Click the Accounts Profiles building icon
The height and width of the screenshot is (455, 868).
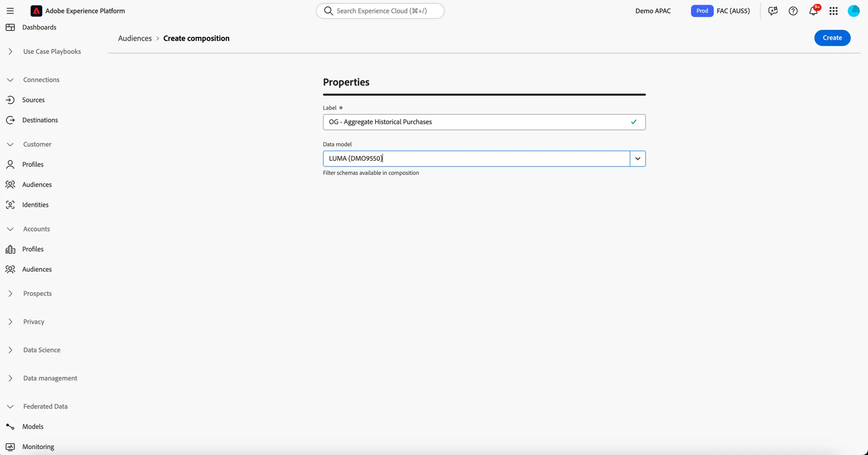coord(10,249)
